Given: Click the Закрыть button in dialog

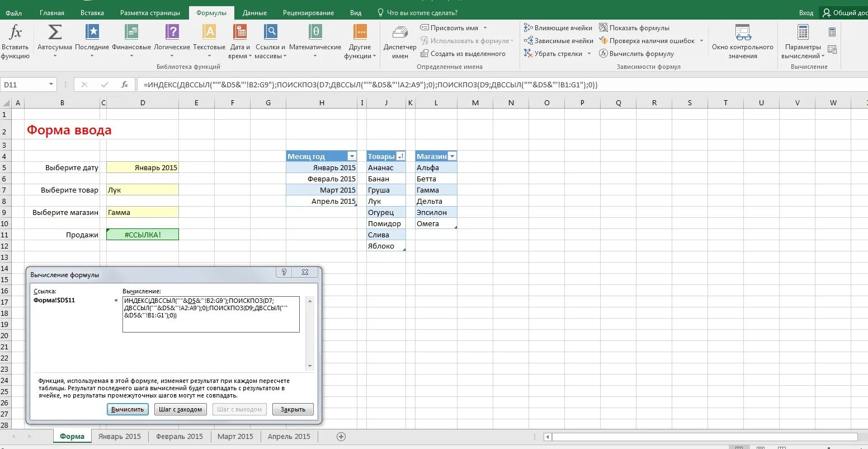Looking at the screenshot, I should point(293,409).
